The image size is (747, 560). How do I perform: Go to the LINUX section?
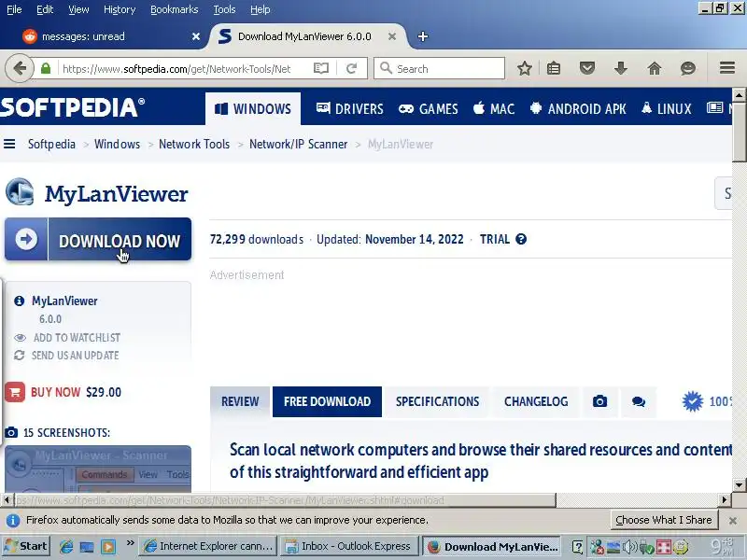666,108
